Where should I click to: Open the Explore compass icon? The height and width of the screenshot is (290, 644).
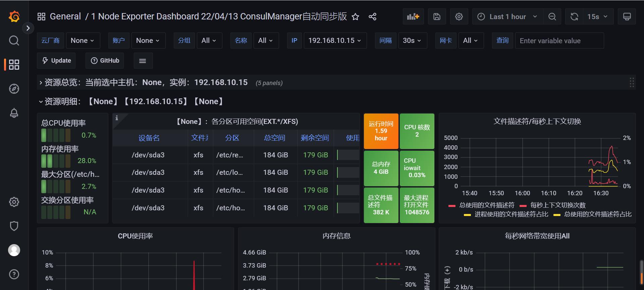coord(14,89)
